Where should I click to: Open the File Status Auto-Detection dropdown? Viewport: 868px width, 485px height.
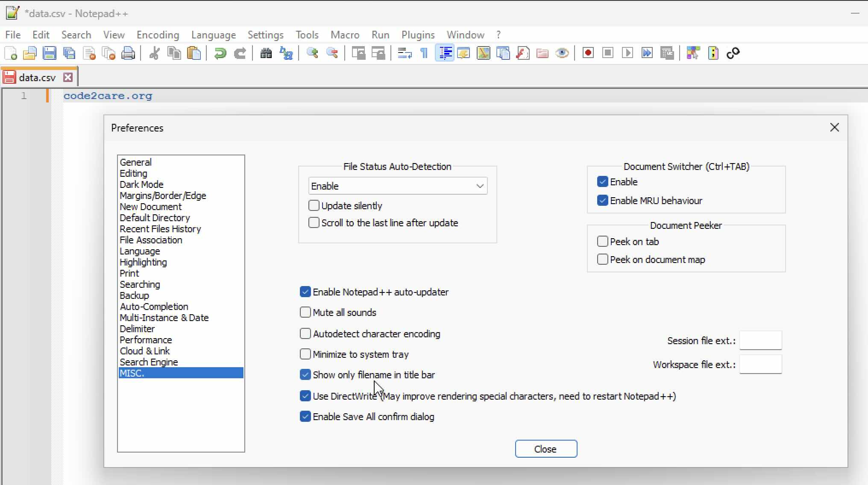point(479,186)
